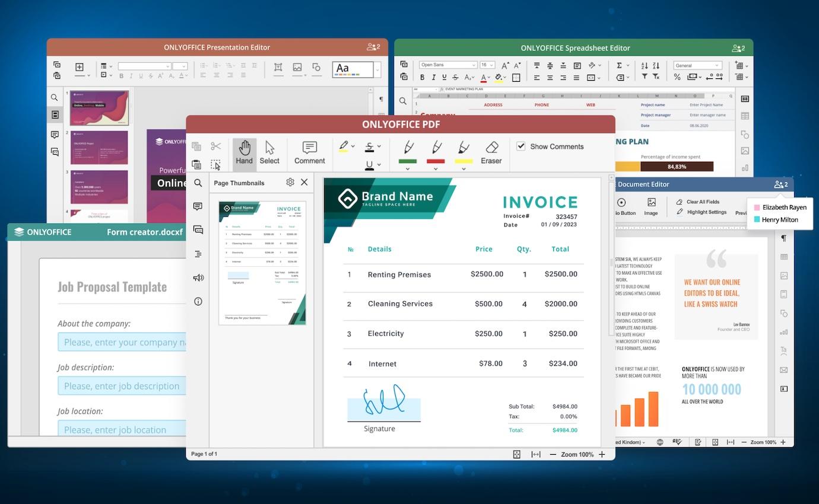819x504 pixels.
Task: Choose the Select cursor tool in PDF toolbar
Action: pos(269,153)
